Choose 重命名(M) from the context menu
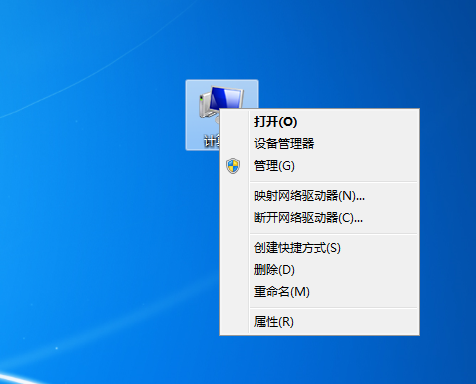 coord(319,292)
